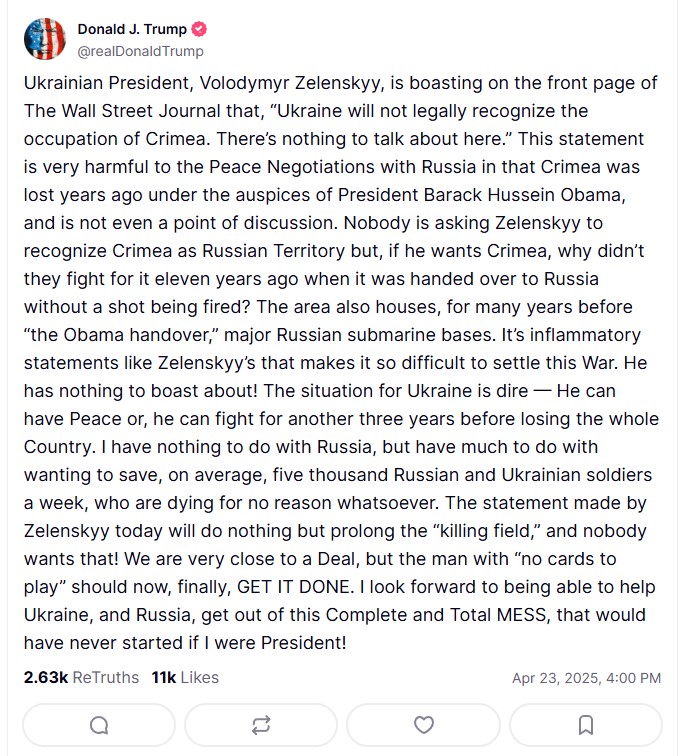Bookmark this post with the bookmark icon
Image resolution: width=682 pixels, height=756 pixels.
click(586, 724)
